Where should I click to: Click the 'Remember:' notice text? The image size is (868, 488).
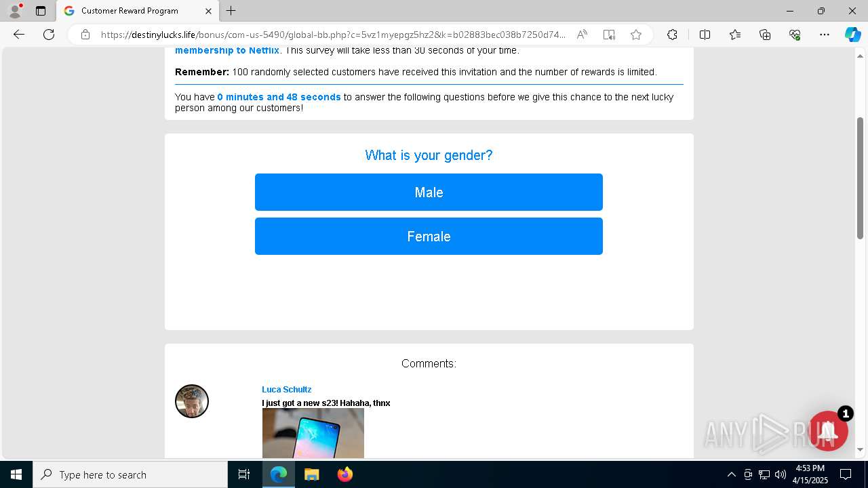[202, 72]
